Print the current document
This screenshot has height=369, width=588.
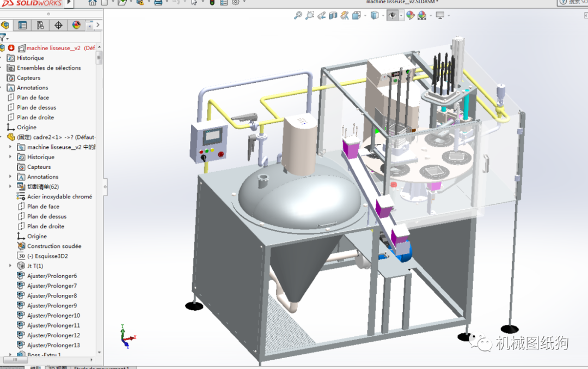coord(158,2)
